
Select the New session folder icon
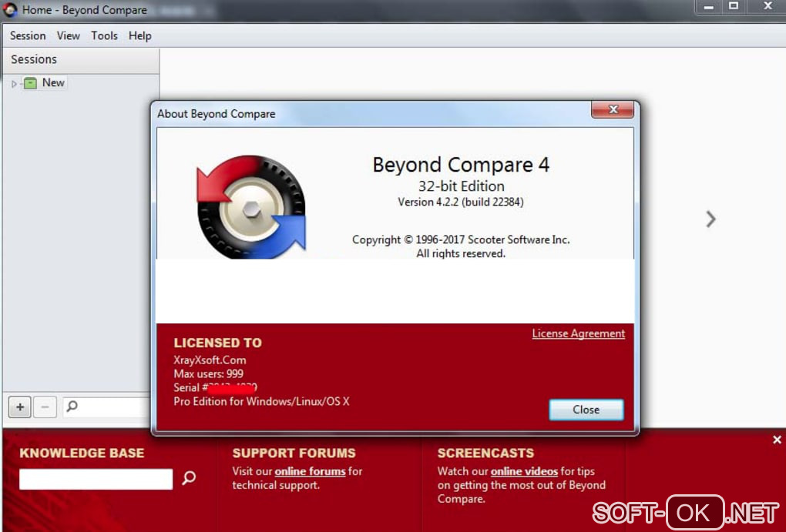[30, 83]
